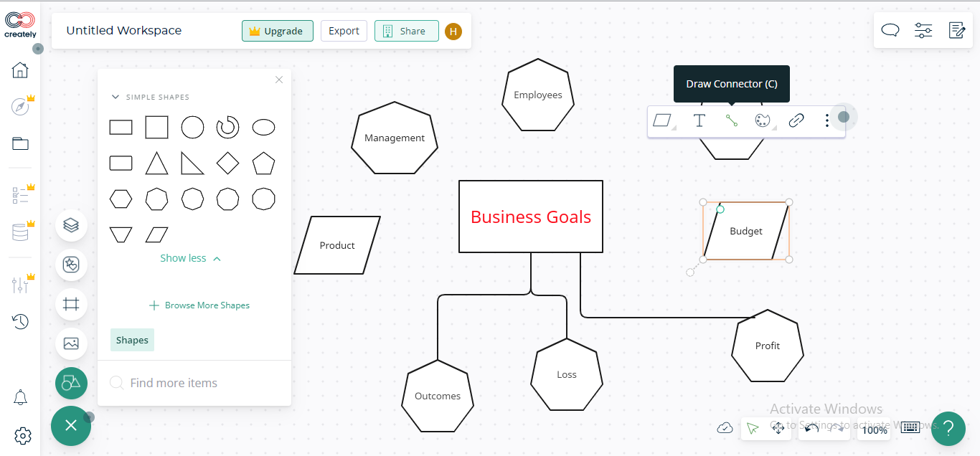This screenshot has width=980, height=456.
Task: Activate Draw Connector tool
Action: tap(731, 120)
